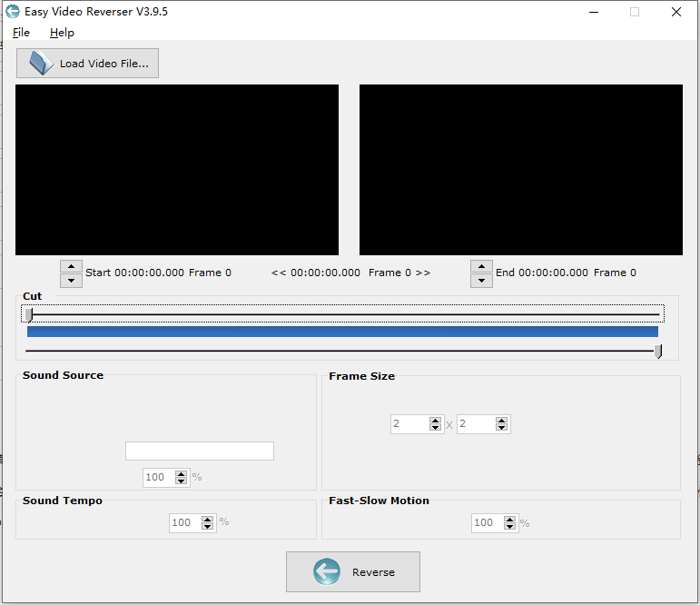Decrease Fast-Slow Motion percent
This screenshot has height=605, width=700.
point(509,526)
